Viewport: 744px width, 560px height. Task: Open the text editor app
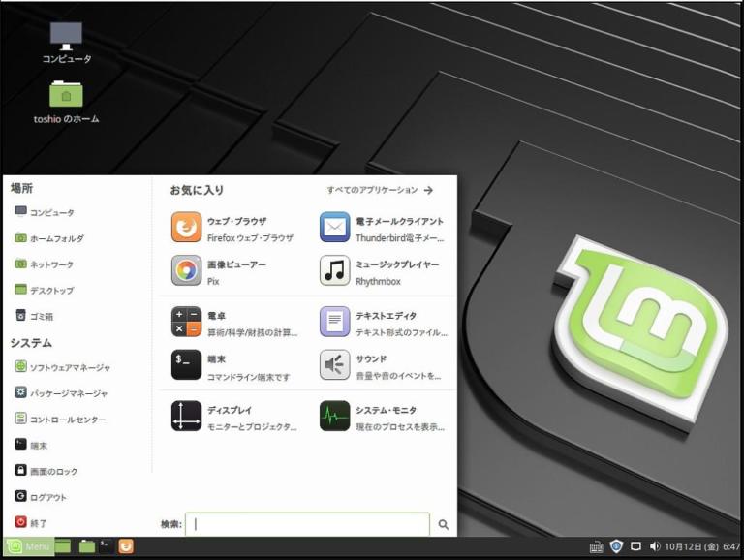pyautogui.click(x=334, y=322)
